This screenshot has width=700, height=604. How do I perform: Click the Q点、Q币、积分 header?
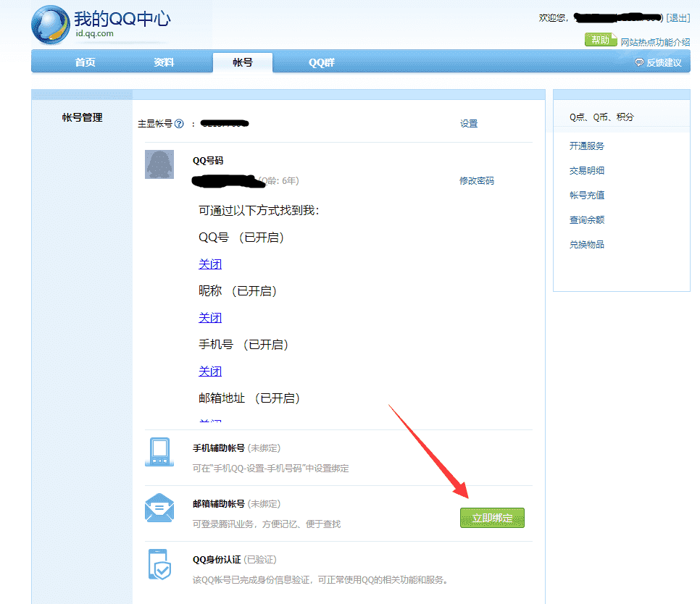(x=601, y=117)
